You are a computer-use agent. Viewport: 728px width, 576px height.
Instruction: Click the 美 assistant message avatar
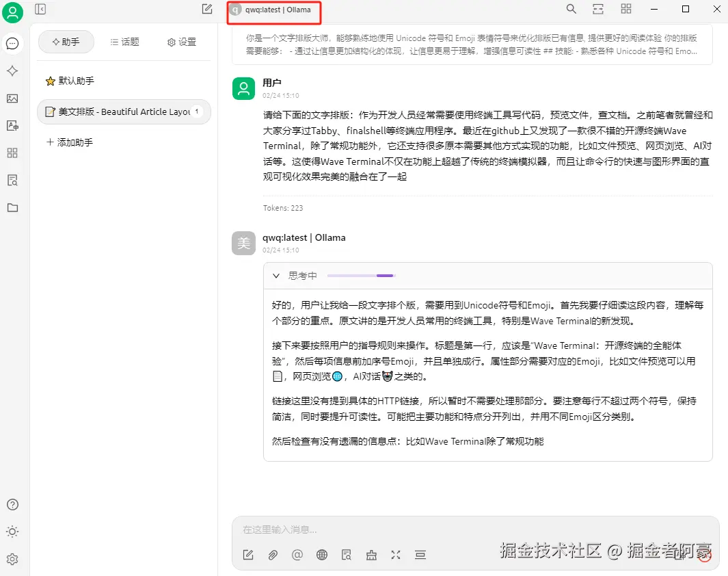[244, 243]
